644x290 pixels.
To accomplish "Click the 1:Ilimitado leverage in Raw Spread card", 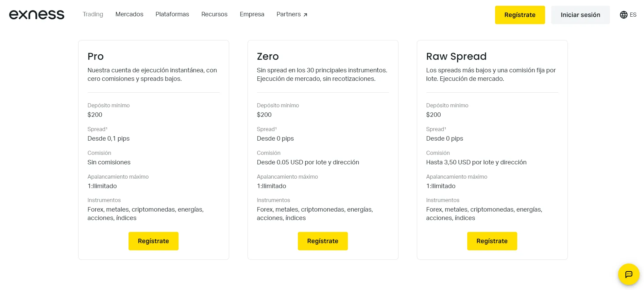I will 441,186.
